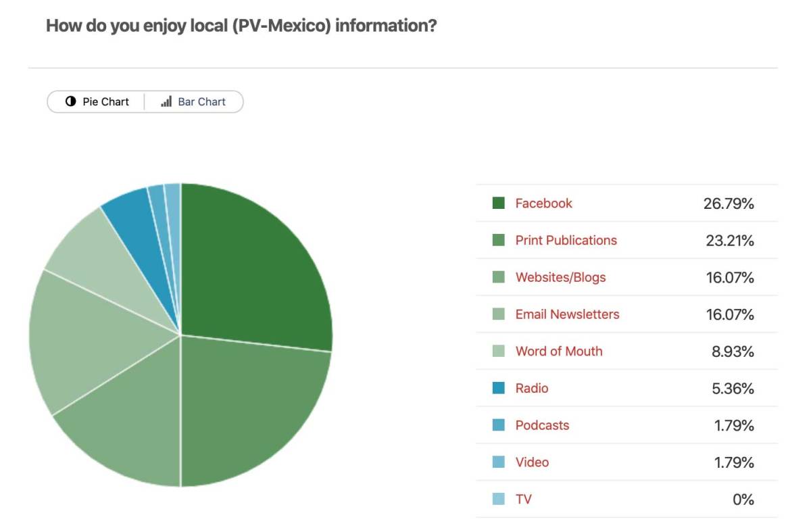
Task: Click the bar chart icon
Action: [x=166, y=102]
